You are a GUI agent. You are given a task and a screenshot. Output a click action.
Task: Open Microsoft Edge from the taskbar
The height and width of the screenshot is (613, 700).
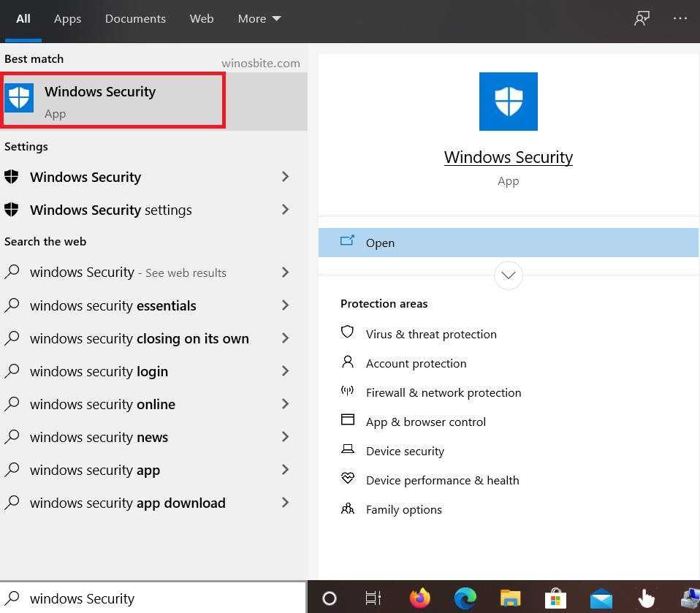[x=465, y=598]
